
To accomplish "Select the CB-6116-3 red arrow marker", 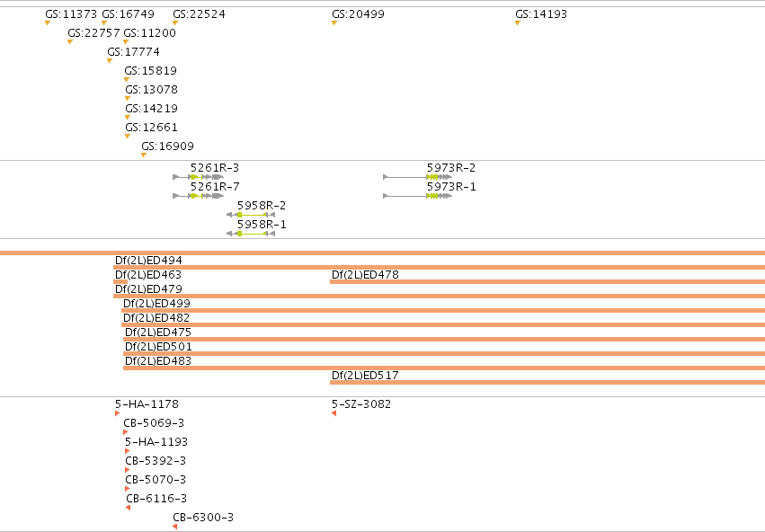I will (x=128, y=508).
